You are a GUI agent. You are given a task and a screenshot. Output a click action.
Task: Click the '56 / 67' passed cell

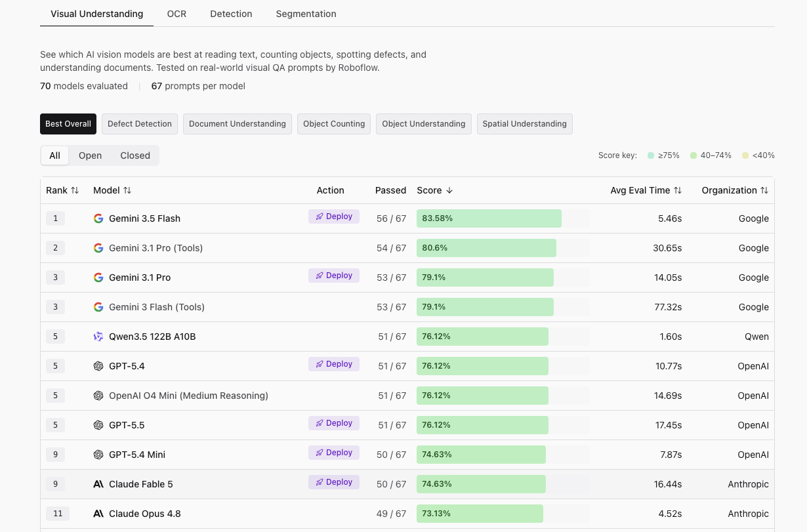pyautogui.click(x=391, y=218)
